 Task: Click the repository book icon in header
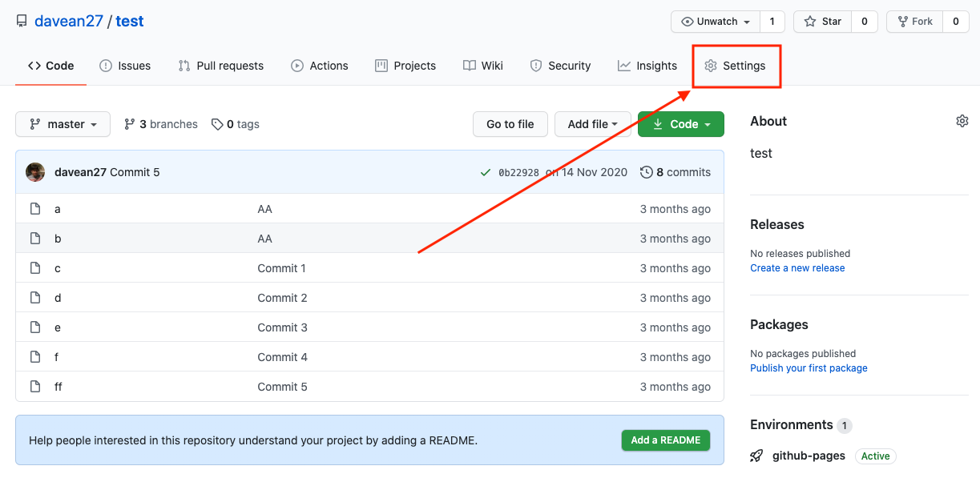tap(22, 22)
